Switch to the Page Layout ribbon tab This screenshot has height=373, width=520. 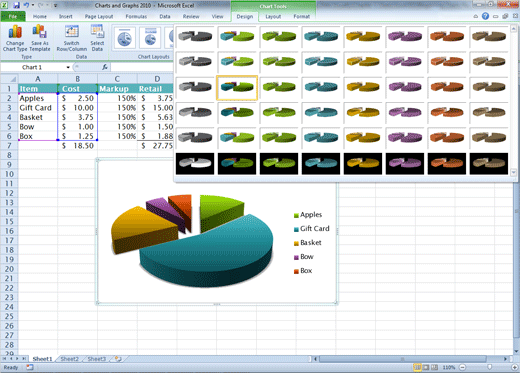click(99, 16)
